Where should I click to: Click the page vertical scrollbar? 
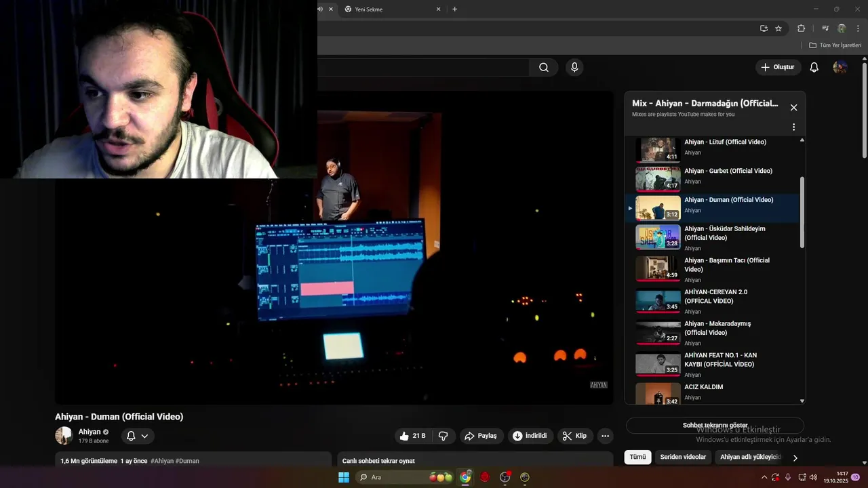865,112
